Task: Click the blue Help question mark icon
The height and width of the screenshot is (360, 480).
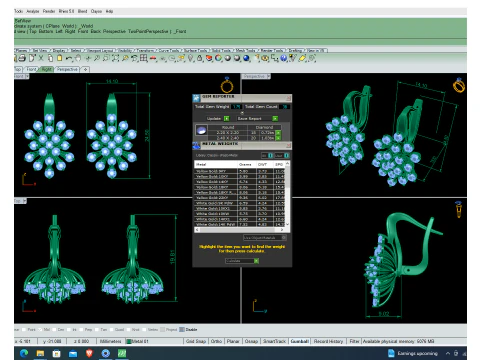Action: pyautogui.click(x=284, y=58)
